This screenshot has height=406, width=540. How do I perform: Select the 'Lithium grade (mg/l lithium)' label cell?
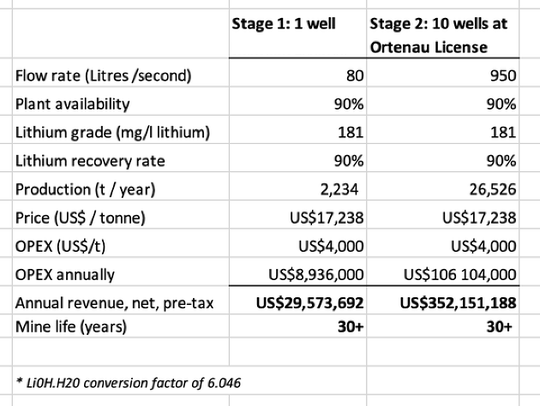click(121, 133)
